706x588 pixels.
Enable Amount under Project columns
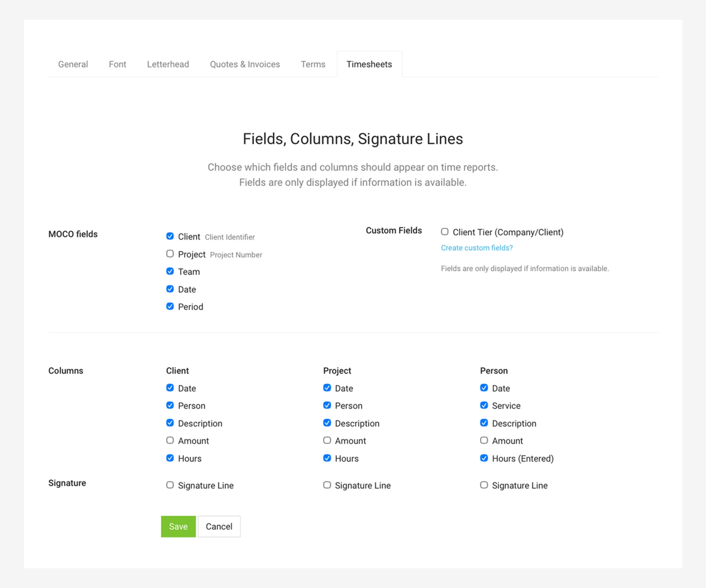(x=327, y=440)
